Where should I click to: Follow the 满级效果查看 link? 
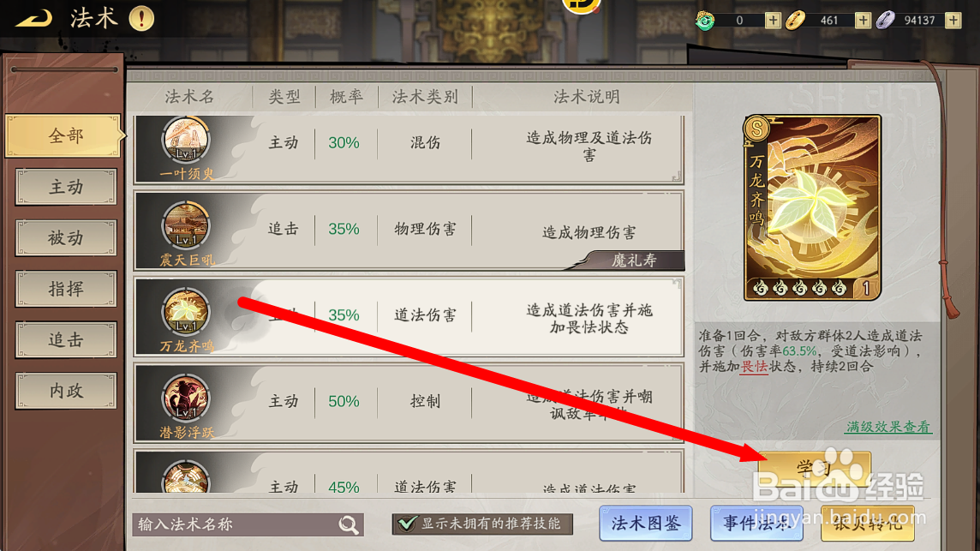tap(888, 427)
